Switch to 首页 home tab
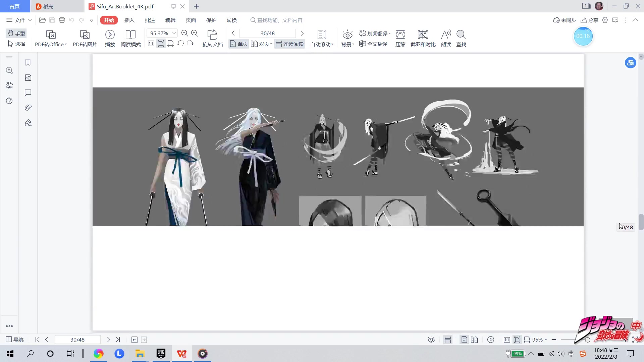The height and width of the screenshot is (362, 644). (15, 6)
